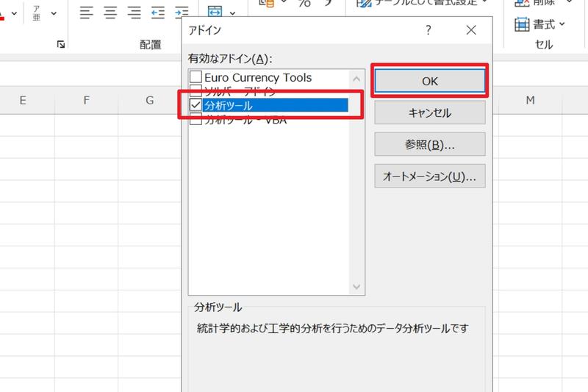Select the Euro Currency Tools list entry
This screenshot has height=392, width=588.
click(x=258, y=77)
